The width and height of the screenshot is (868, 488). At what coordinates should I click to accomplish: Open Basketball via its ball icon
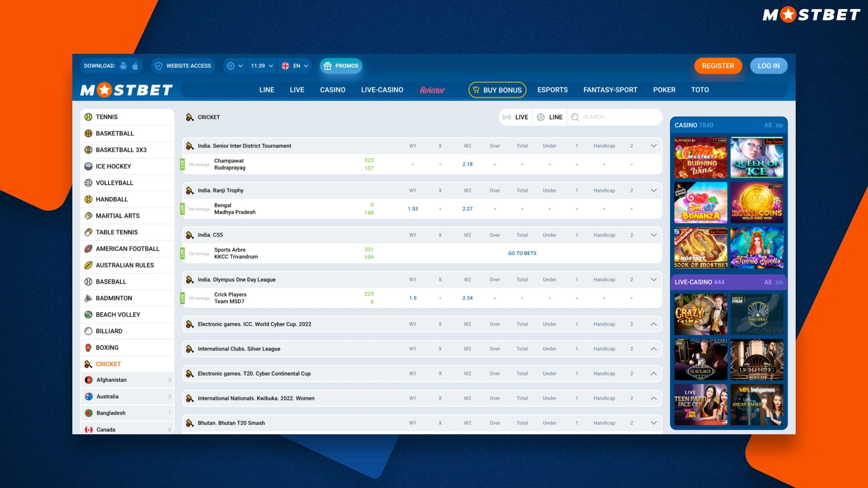pos(89,133)
